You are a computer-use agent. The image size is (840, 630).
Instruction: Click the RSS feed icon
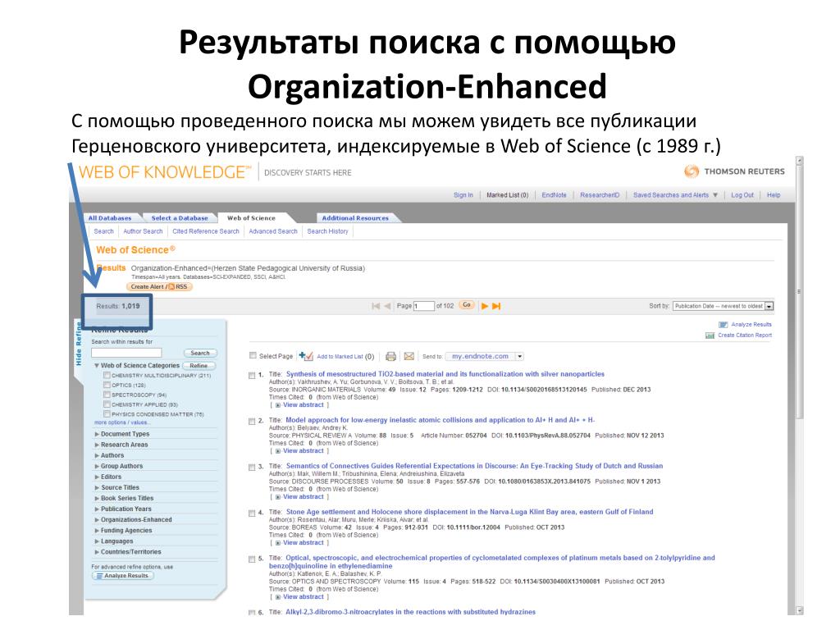tap(171, 286)
